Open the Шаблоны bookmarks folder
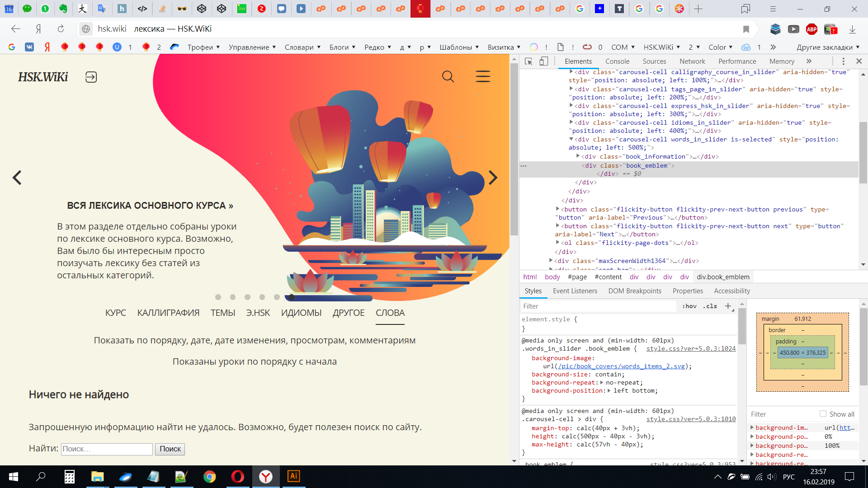Viewport: 868px width, 488px height. pyautogui.click(x=459, y=47)
